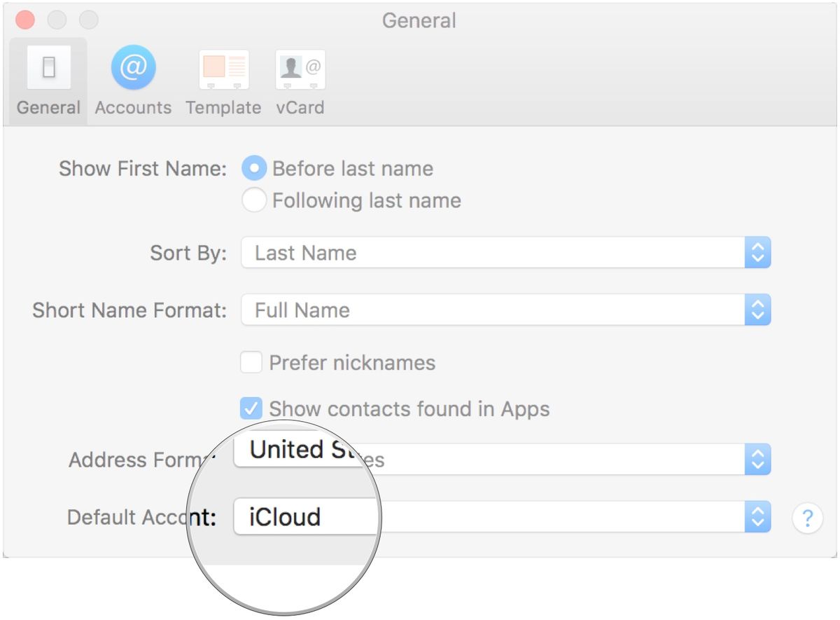This screenshot has width=840, height=620.
Task: Select the vCard tab label
Action: click(300, 107)
